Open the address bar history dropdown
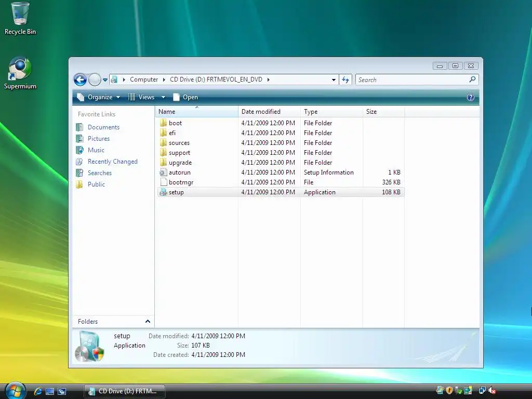 tap(334, 79)
